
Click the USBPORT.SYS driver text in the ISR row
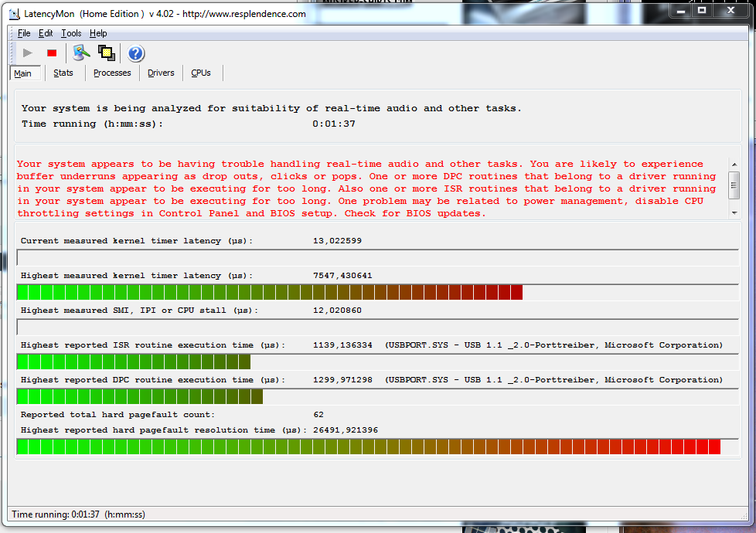click(x=553, y=345)
